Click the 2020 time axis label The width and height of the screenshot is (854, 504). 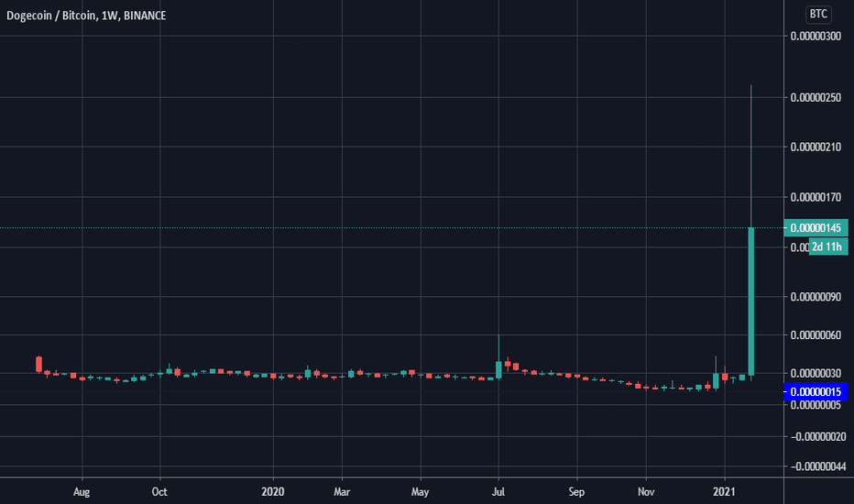(273, 492)
